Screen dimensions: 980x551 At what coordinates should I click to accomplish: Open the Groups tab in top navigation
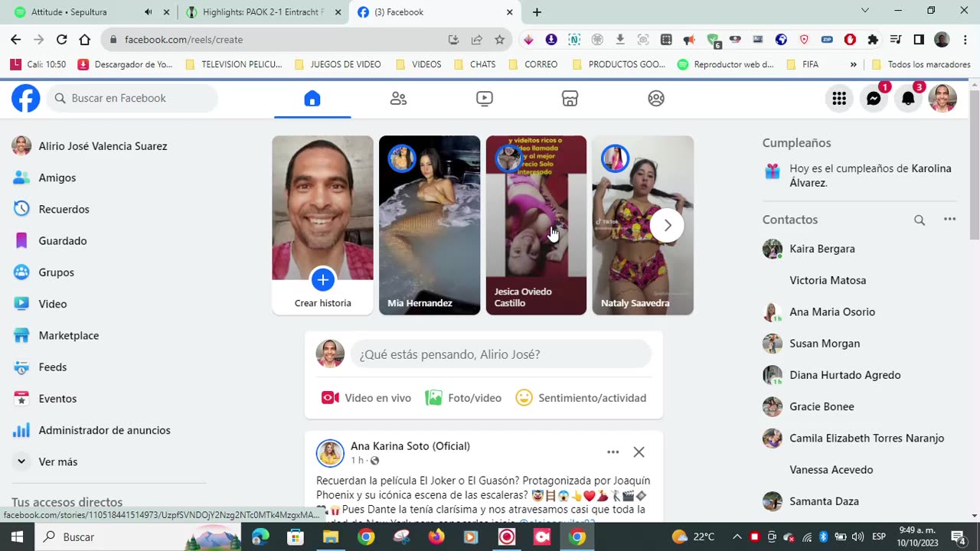pos(656,98)
